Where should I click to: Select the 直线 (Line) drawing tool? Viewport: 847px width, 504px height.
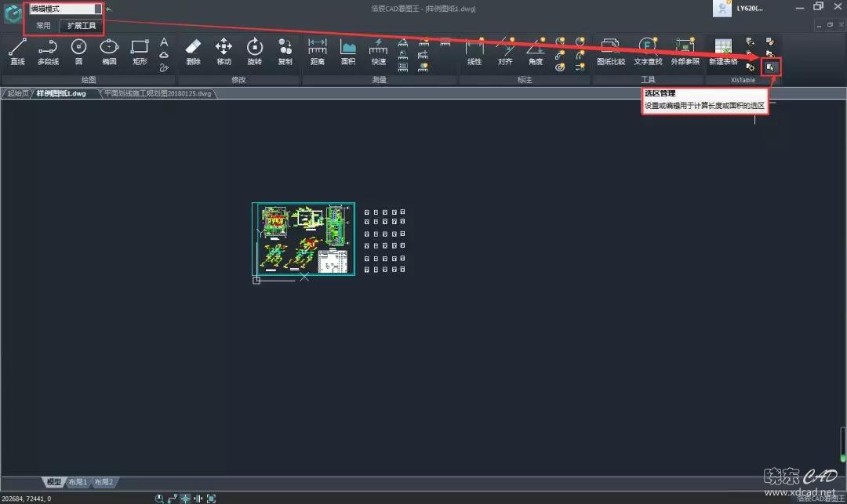point(17,52)
